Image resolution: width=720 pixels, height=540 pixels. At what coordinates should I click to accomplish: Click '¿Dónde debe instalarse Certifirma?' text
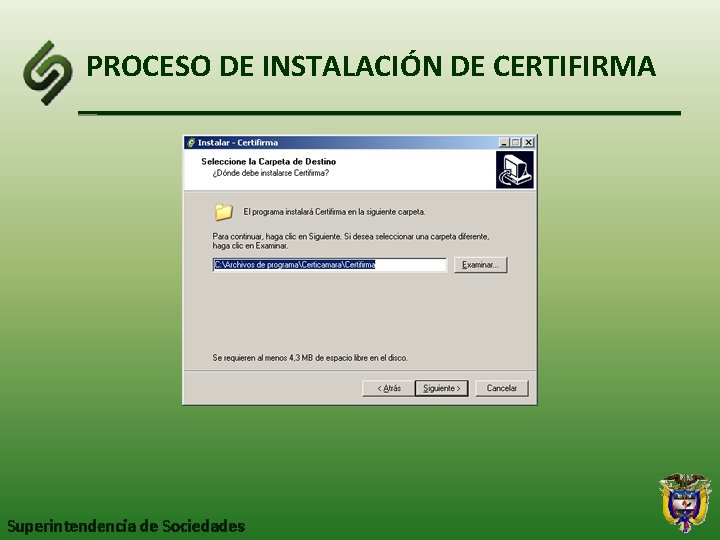(x=270, y=173)
